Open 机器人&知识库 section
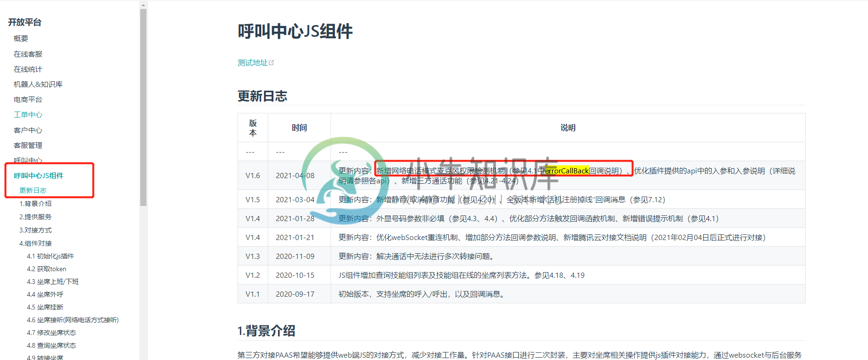 tap(38, 84)
